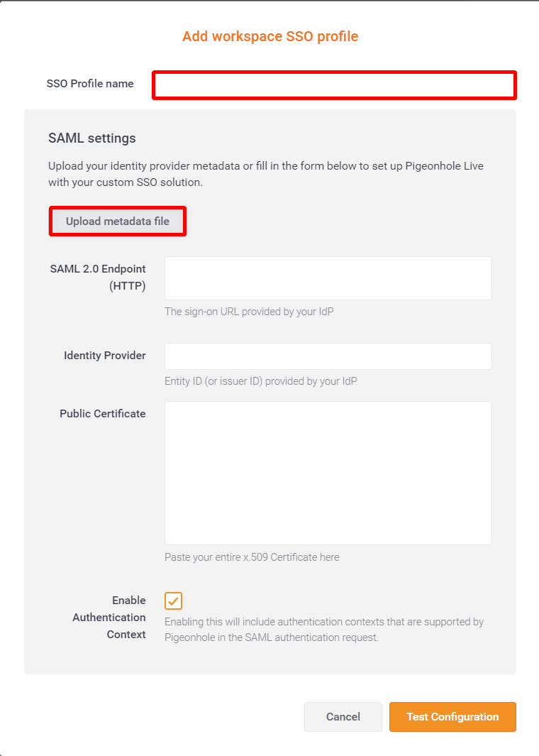Click the 'SSO Profile name' label
Viewport: 539px width, 756px height.
point(90,84)
